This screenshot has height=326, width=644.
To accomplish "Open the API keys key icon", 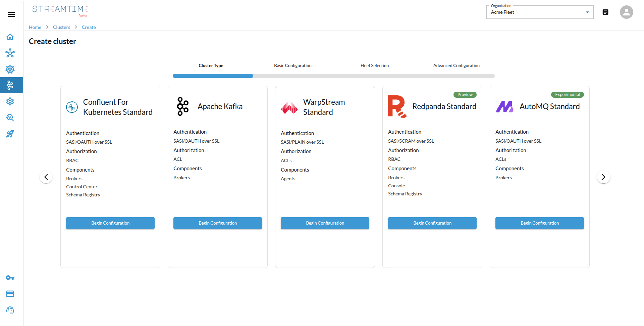I will [10, 278].
